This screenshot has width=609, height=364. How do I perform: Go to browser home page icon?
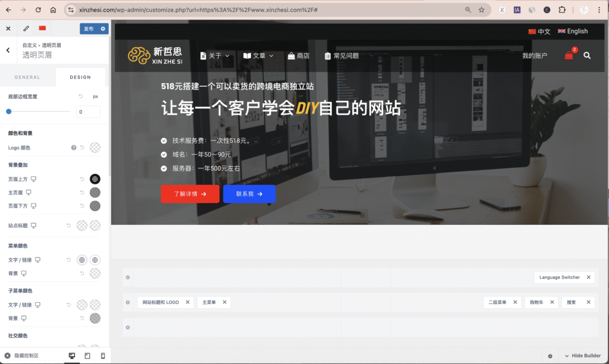53,10
